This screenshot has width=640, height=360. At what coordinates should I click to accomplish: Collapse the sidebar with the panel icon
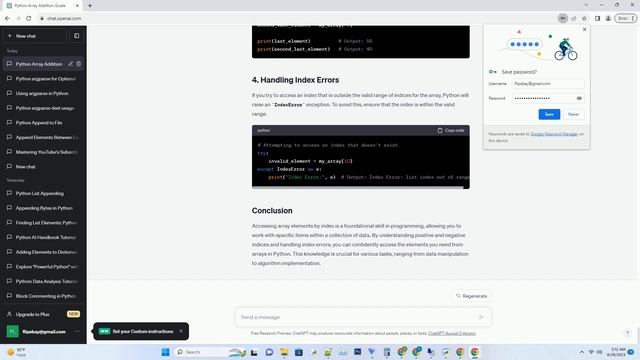point(76,36)
